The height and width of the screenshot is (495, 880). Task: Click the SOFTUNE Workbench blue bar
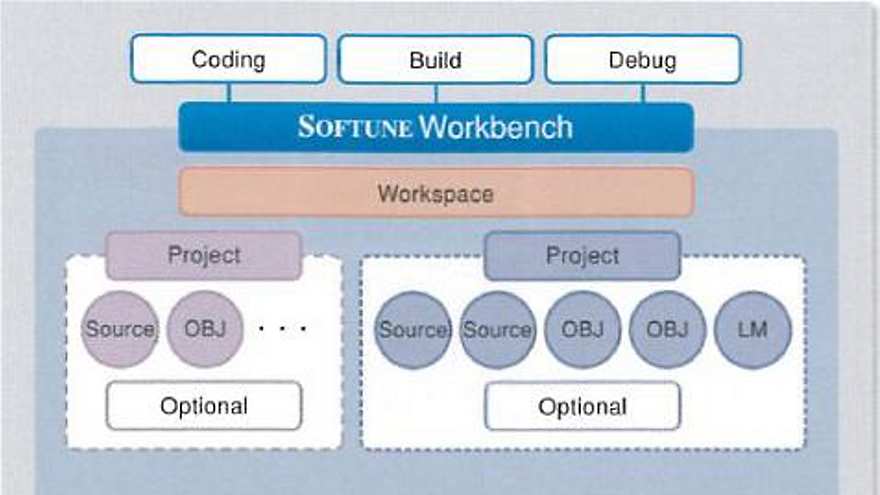(435, 127)
